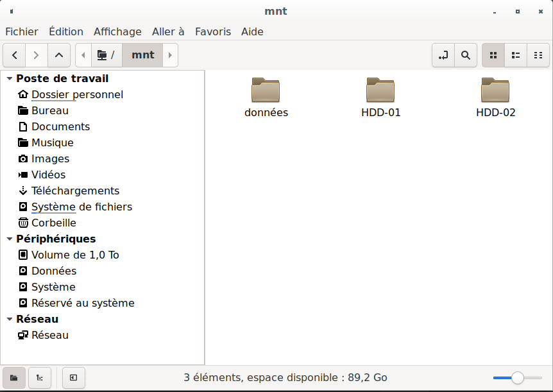Click the window menu icon in titlebar
Viewport: 553px width, 392px height.
point(12,12)
